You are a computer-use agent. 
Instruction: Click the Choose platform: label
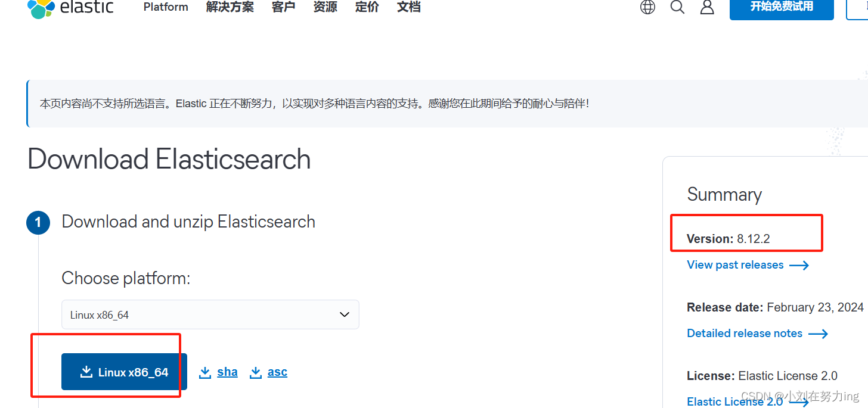tap(126, 278)
